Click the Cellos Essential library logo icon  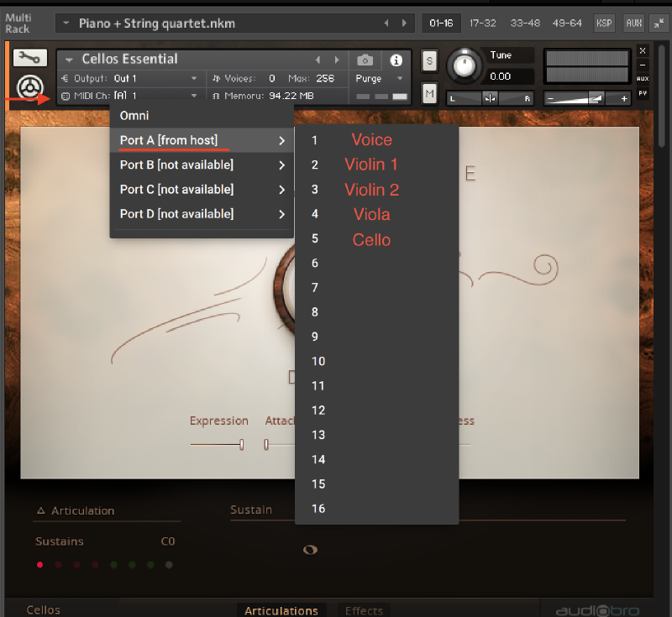click(29, 88)
